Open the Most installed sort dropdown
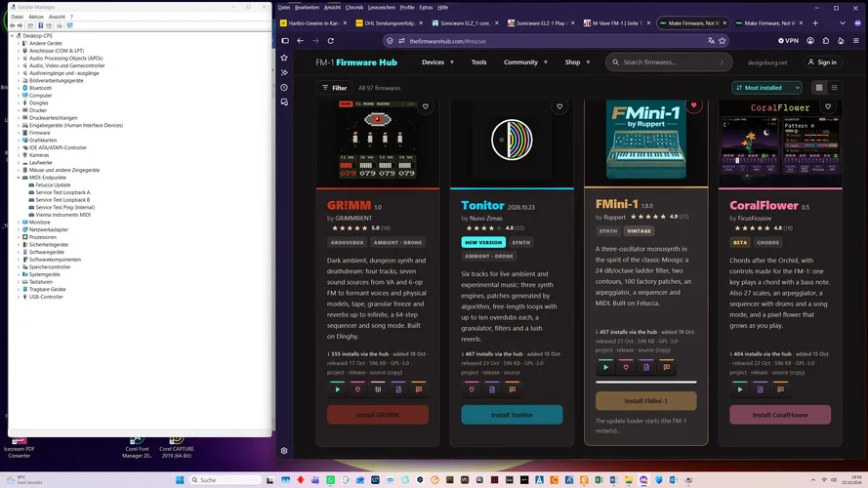 pos(766,88)
